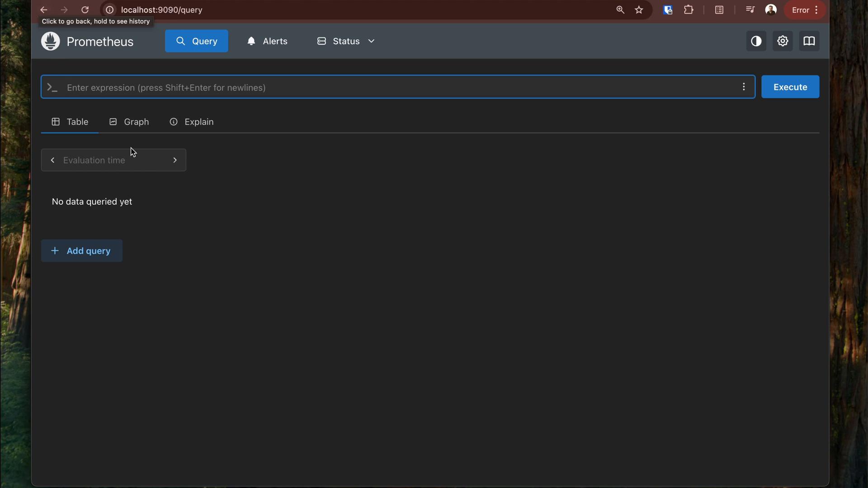Expand the Status dropdown menu
This screenshot has width=868, height=488.
click(346, 41)
